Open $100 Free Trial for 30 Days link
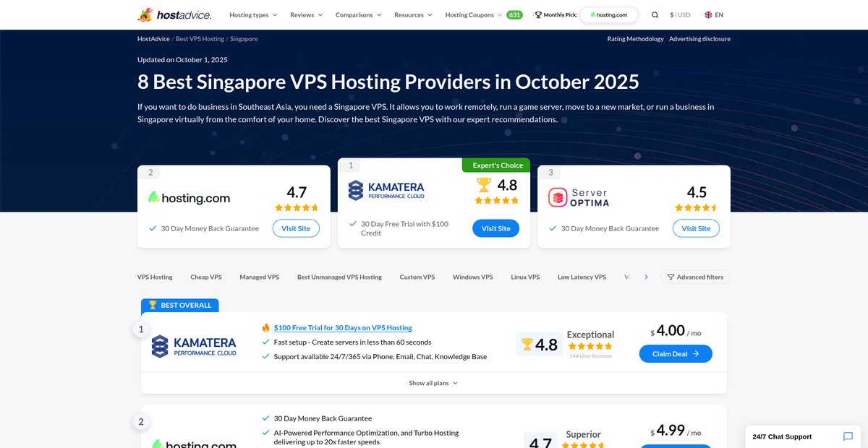The image size is (868, 448). pos(343,327)
